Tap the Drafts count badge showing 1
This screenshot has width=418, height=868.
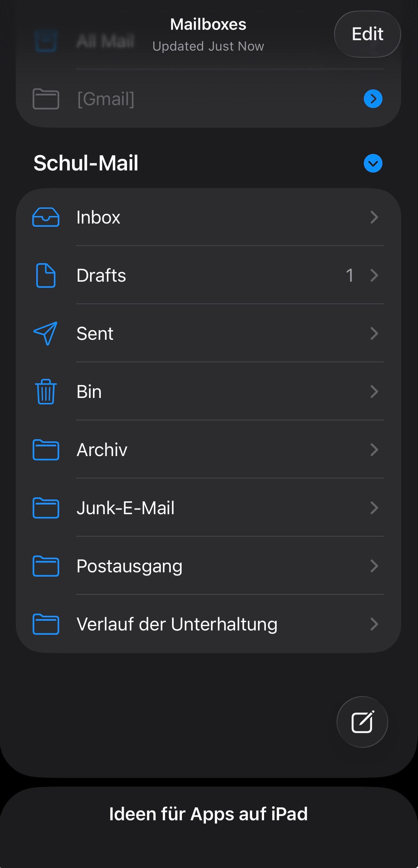349,276
